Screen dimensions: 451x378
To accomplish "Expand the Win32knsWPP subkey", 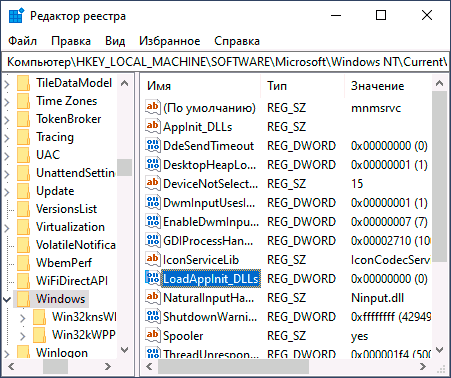I will (23, 318).
